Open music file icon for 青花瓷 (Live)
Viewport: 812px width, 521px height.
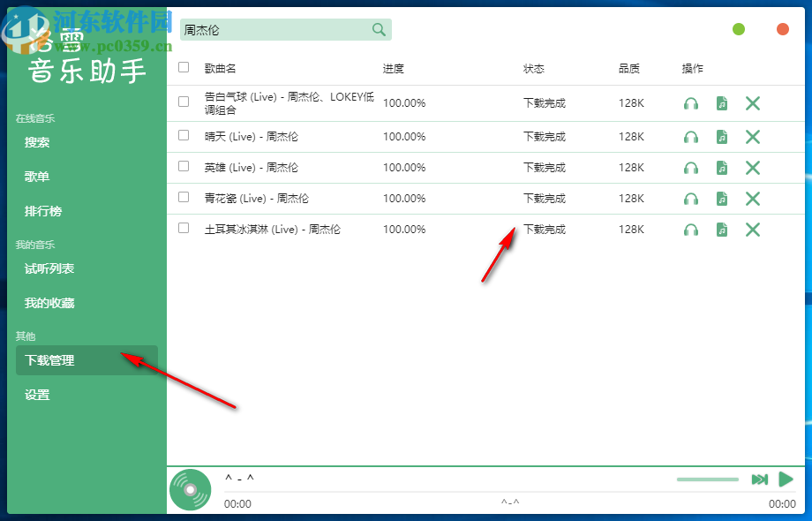coord(722,199)
